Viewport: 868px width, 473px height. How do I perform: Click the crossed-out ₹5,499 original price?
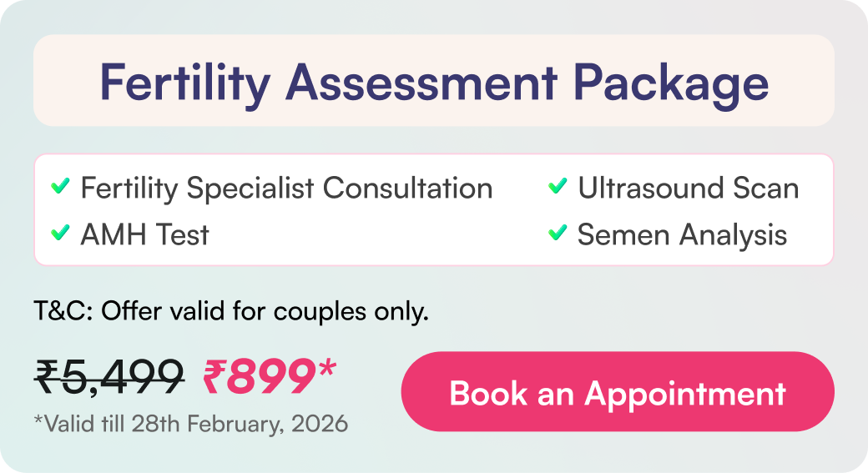click(x=109, y=377)
